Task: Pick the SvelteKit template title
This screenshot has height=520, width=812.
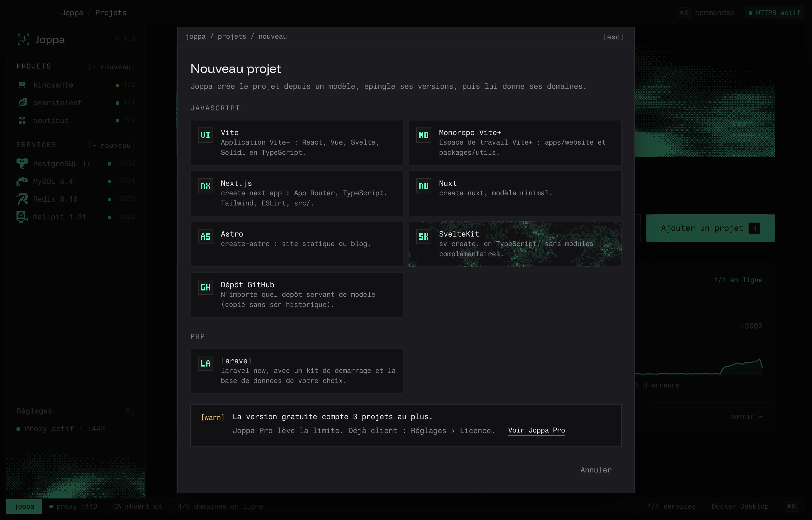Action: [x=459, y=234]
